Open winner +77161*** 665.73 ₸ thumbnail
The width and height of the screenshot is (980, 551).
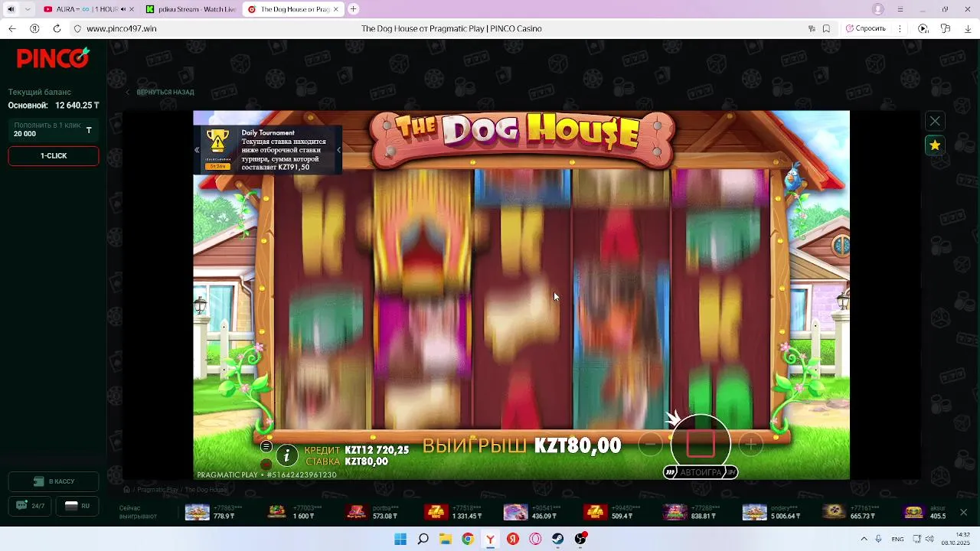click(835, 512)
